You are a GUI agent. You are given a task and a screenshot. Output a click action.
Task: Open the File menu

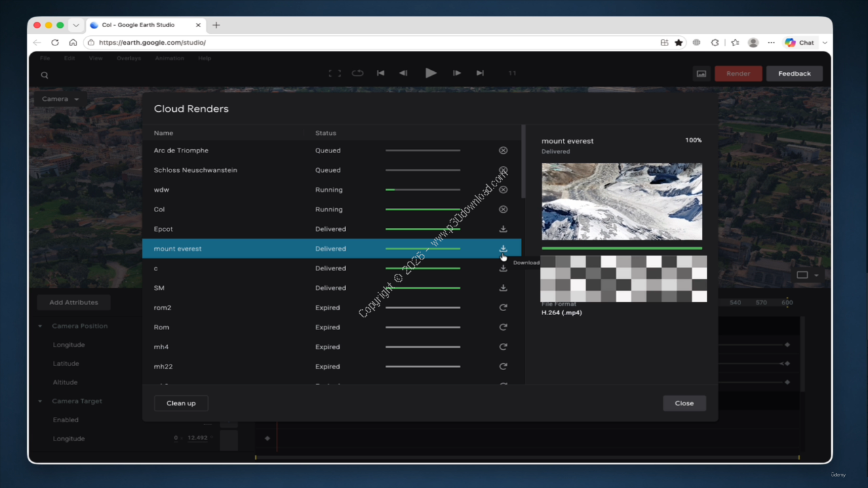click(x=45, y=58)
